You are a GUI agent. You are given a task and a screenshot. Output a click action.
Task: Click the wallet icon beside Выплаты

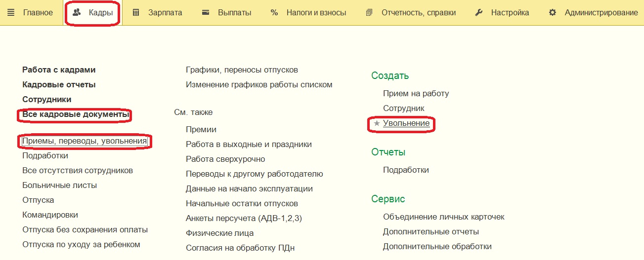click(206, 13)
